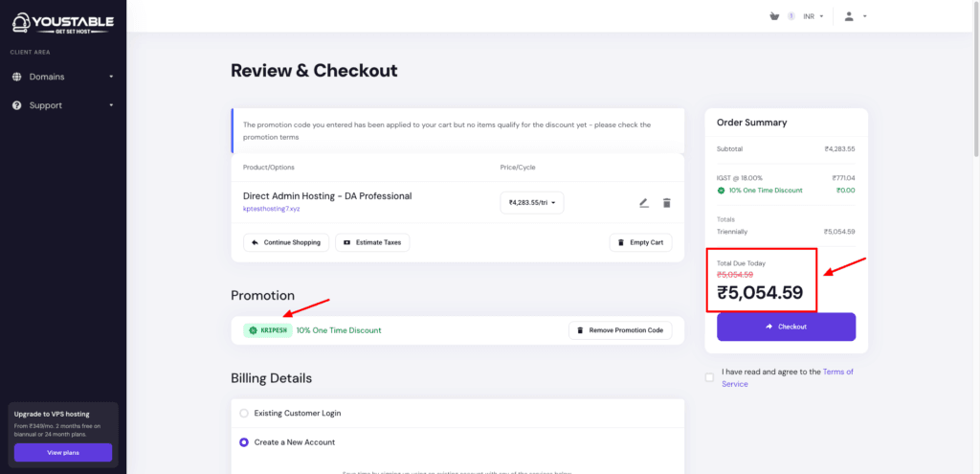Click the Direct Admin Hosting product name
The image size is (980, 474).
point(327,196)
